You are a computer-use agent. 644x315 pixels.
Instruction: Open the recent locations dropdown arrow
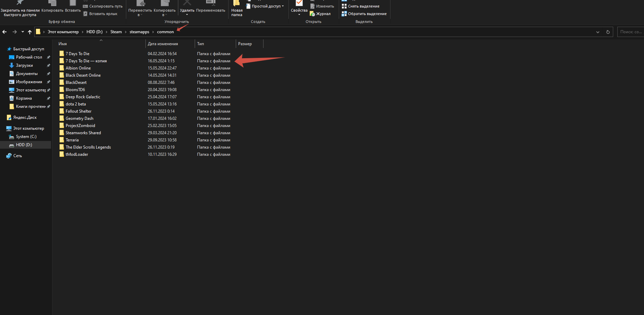click(23, 32)
